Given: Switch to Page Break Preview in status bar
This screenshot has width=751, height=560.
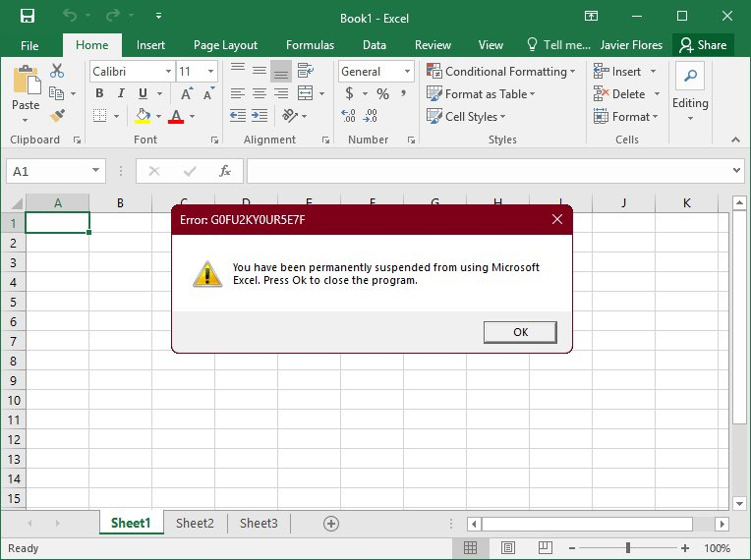Looking at the screenshot, I should 545,548.
